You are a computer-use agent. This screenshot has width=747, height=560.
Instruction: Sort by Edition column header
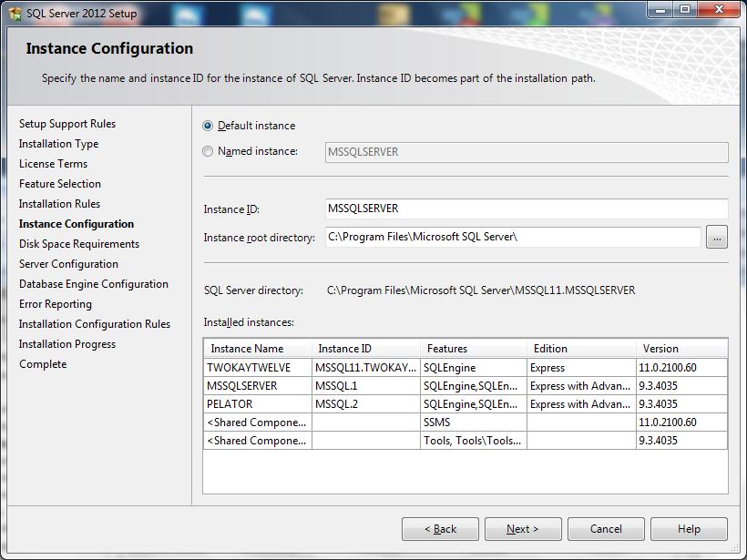tap(581, 349)
